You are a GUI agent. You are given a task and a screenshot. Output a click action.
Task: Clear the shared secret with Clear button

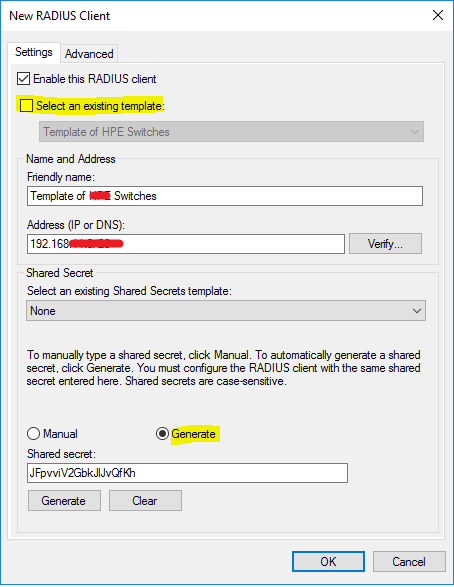point(145,501)
